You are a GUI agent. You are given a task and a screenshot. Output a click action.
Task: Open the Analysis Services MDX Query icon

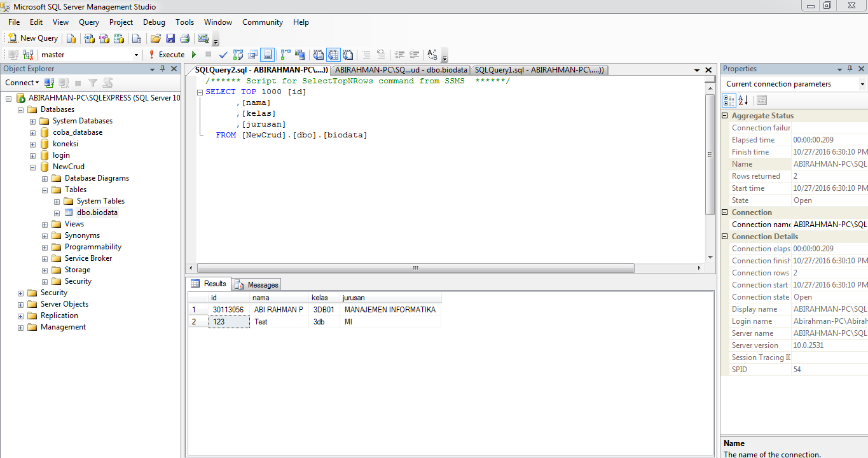(89, 38)
